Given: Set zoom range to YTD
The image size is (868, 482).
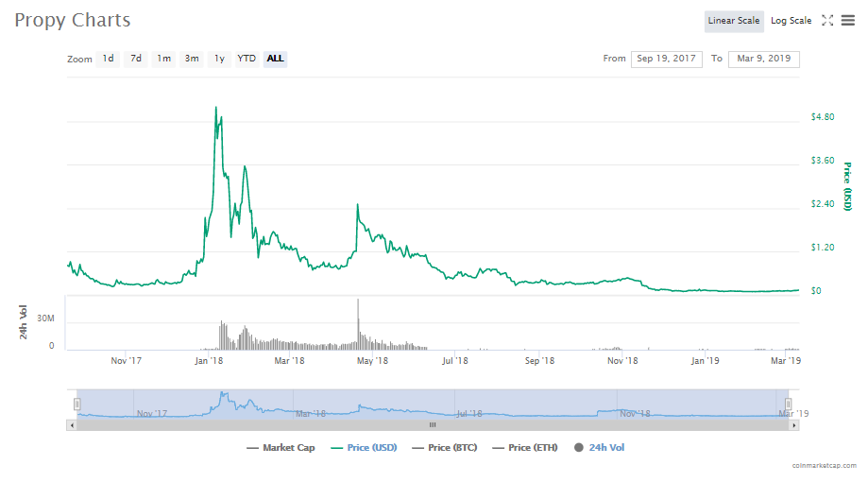Looking at the screenshot, I should tap(247, 59).
